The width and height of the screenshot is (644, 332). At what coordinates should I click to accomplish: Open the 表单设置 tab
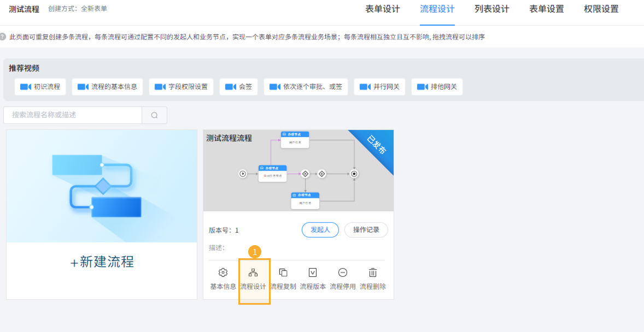pyautogui.click(x=547, y=9)
